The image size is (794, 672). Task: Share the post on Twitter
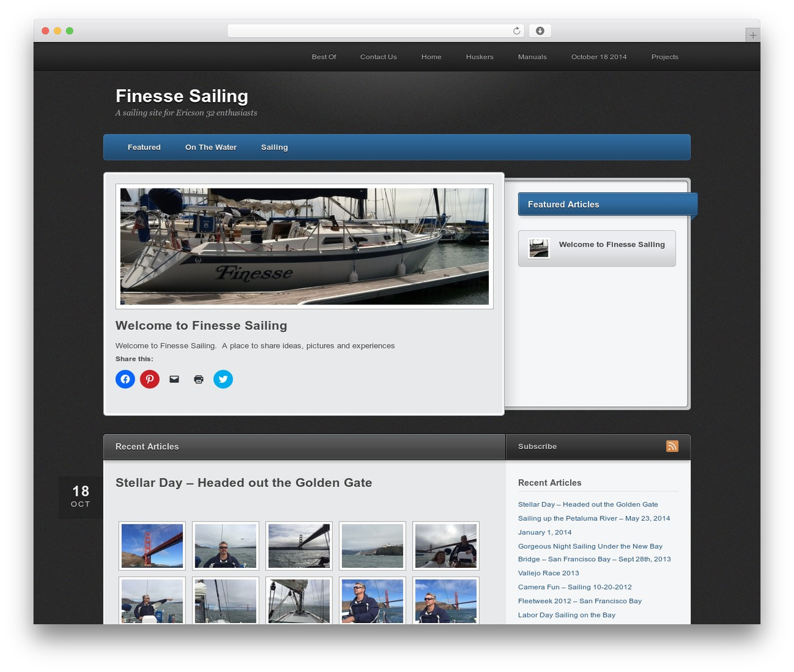tap(223, 379)
